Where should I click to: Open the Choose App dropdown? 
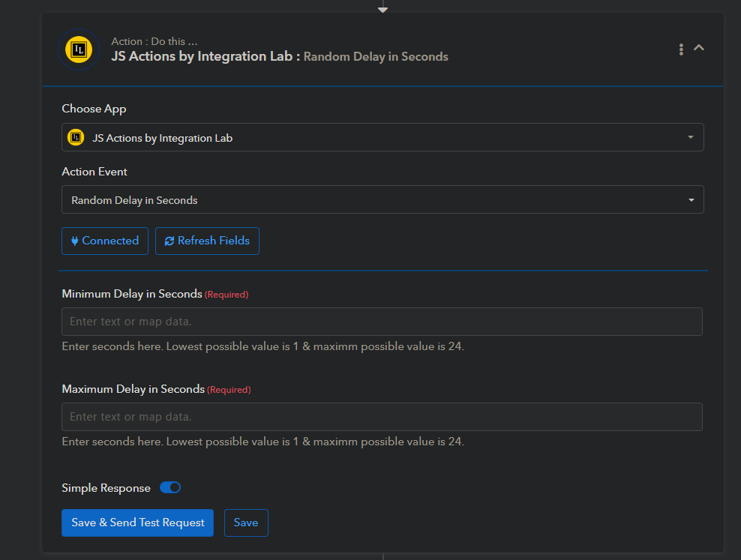[382, 137]
